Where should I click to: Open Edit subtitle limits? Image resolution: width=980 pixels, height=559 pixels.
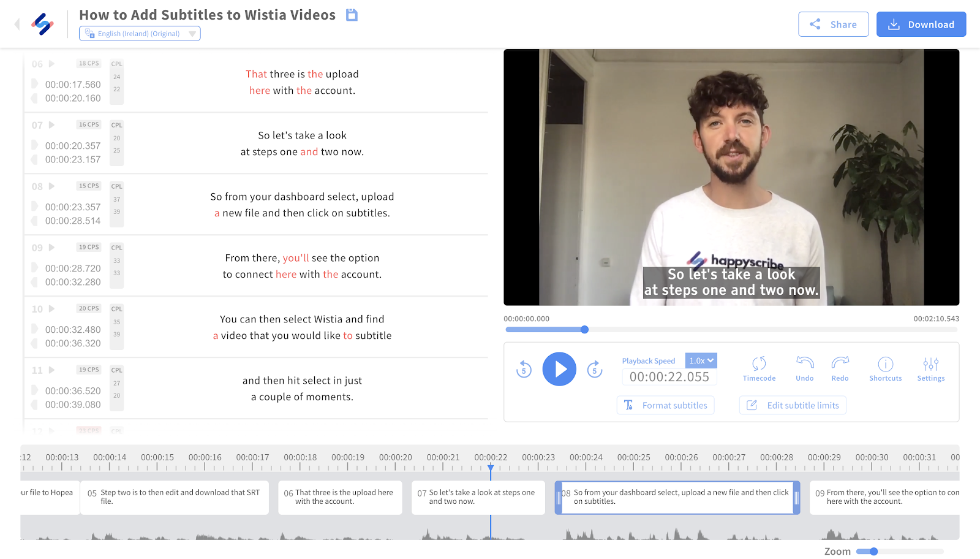tap(793, 405)
